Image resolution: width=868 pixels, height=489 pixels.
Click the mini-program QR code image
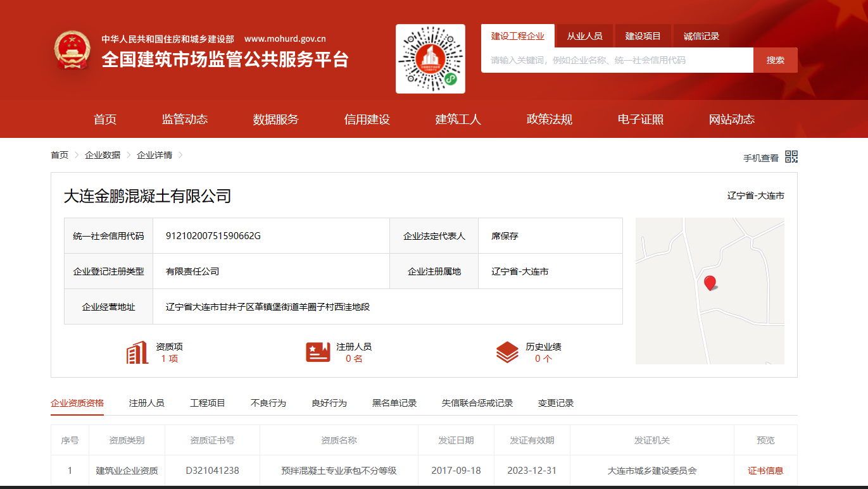(431, 59)
